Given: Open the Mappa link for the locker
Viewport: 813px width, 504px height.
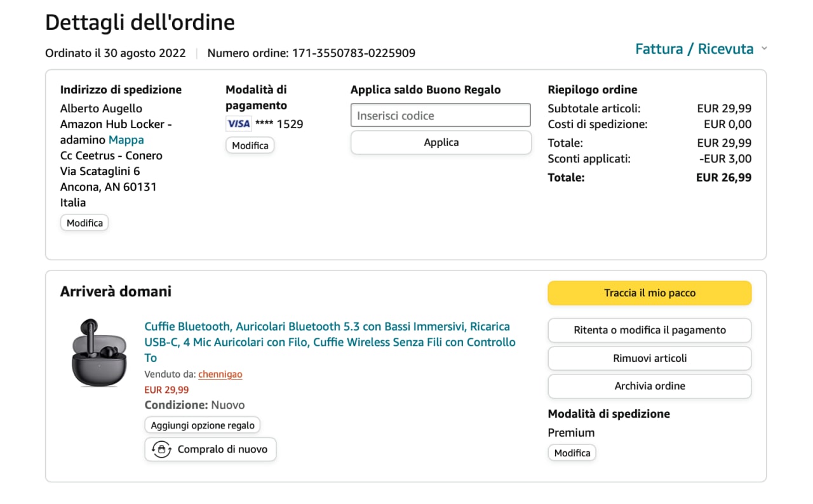Looking at the screenshot, I should point(126,140).
